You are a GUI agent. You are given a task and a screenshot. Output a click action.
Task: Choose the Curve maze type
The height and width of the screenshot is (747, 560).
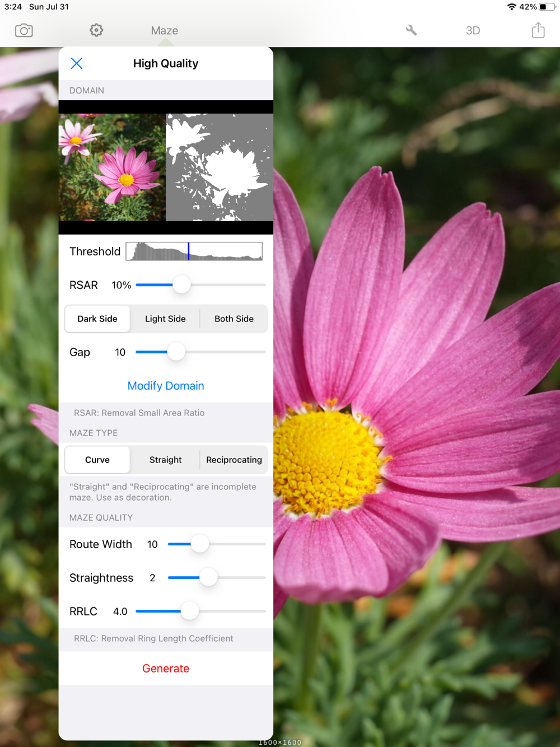point(97,460)
